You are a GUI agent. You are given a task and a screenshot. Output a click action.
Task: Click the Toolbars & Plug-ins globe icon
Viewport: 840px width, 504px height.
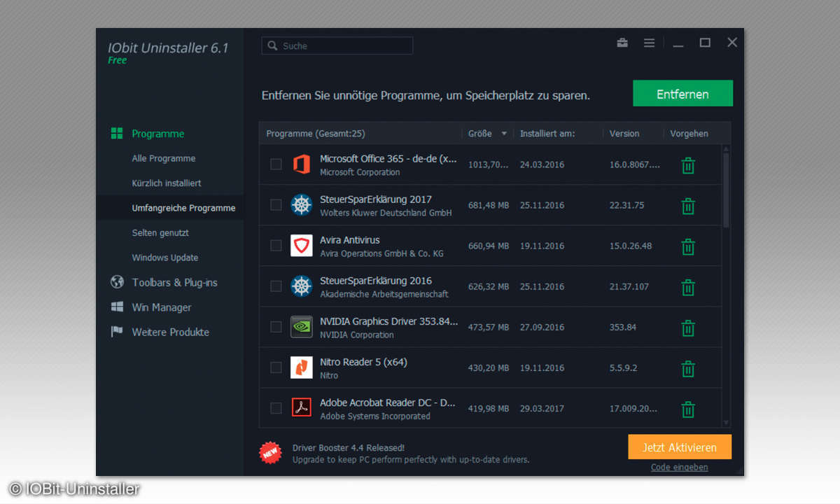[117, 282]
